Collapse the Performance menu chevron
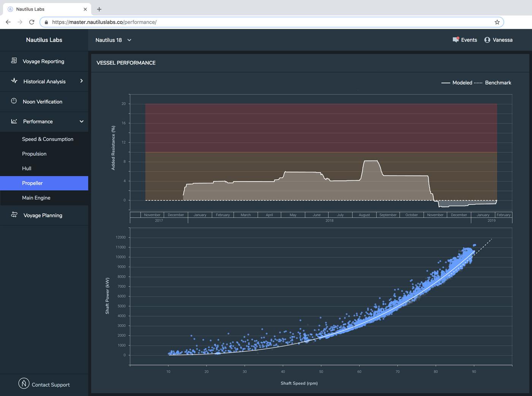Viewport: 532px width, 396px height. point(81,121)
